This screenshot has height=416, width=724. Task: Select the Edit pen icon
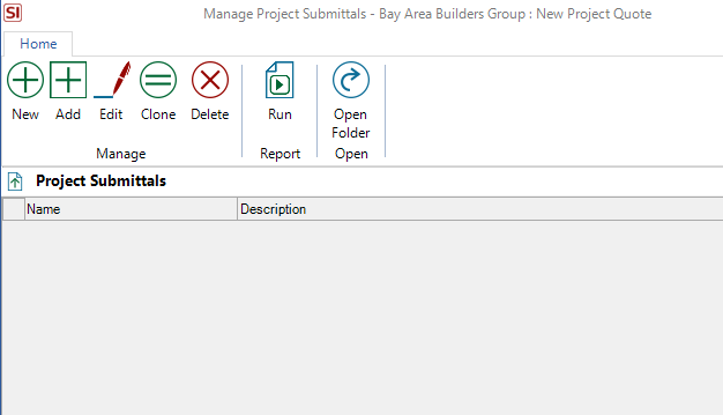click(112, 80)
